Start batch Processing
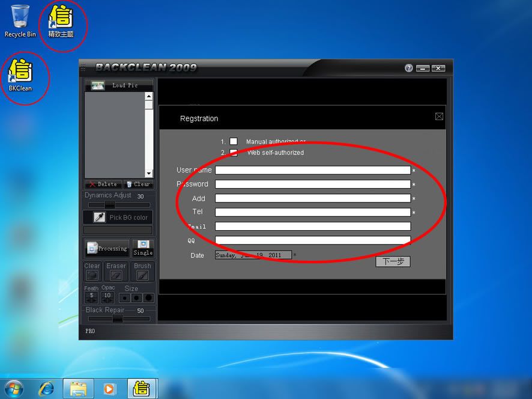Viewport: 532px width, 399px height. (x=107, y=248)
